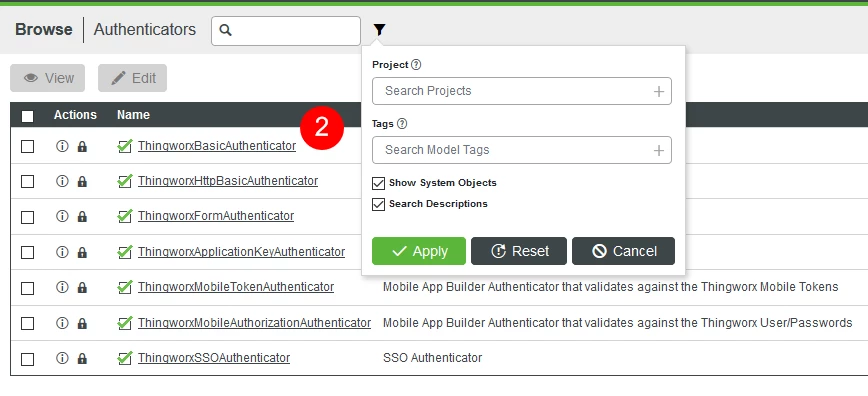Open info for ThingworxHttpBasicAuthenticator
Screen dimensions: 868x396
[x=62, y=181]
